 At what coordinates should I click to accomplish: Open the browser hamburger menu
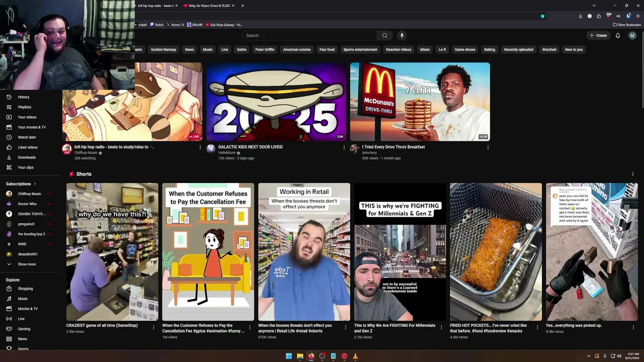638,16
